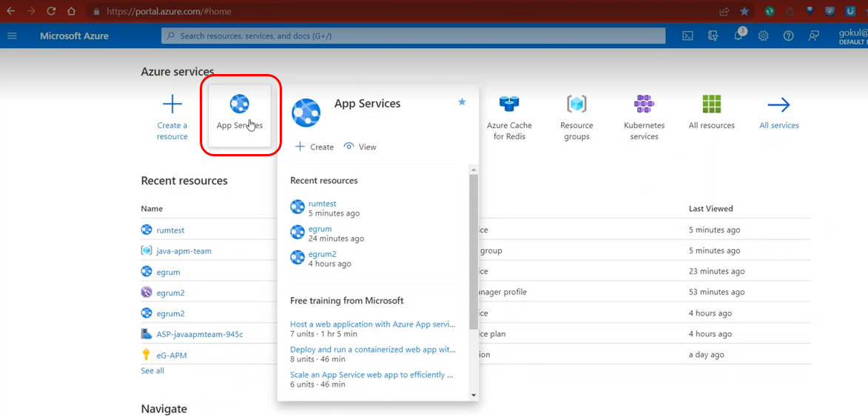
Task: Open Resource groups service
Action: (x=576, y=119)
